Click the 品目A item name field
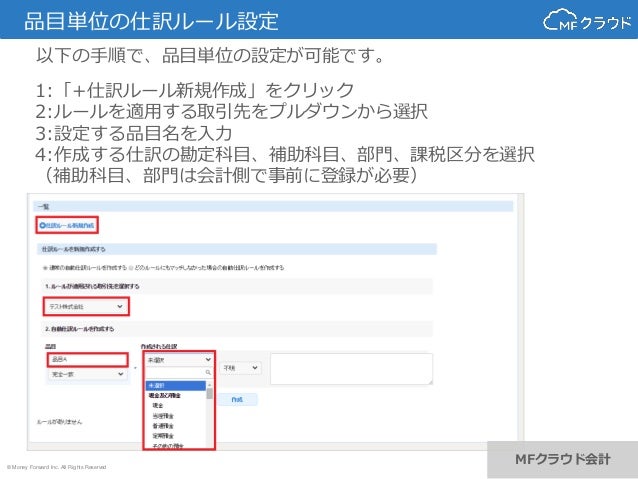 (87, 359)
